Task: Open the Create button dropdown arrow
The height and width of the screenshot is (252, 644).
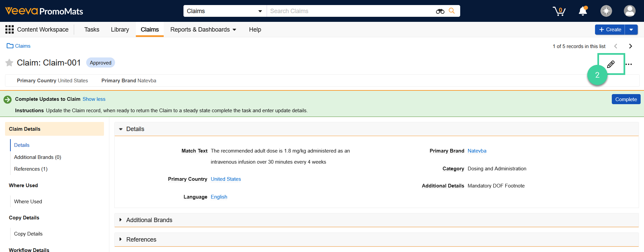Action: tap(631, 30)
